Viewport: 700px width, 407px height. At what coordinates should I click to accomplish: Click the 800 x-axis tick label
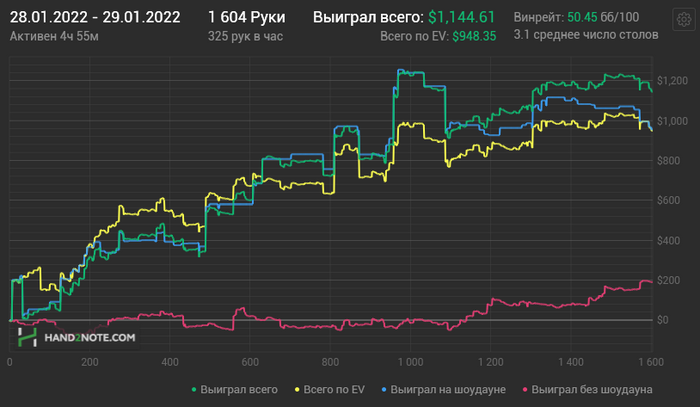[x=330, y=362]
